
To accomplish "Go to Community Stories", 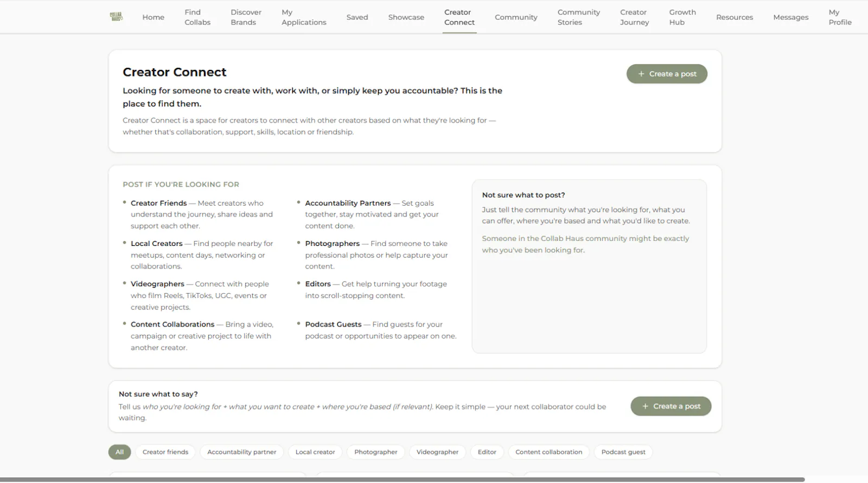I will tap(579, 17).
